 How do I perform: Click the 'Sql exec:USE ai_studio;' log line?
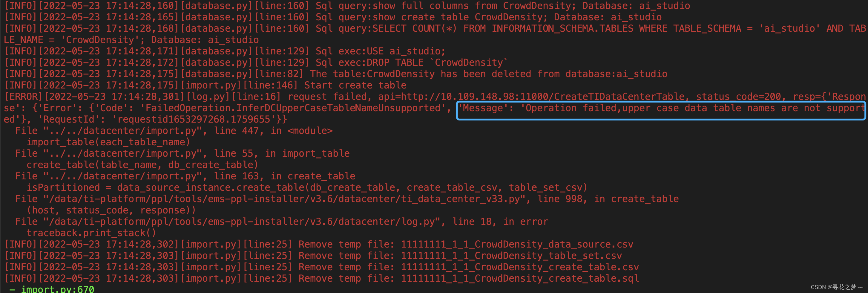point(381,51)
